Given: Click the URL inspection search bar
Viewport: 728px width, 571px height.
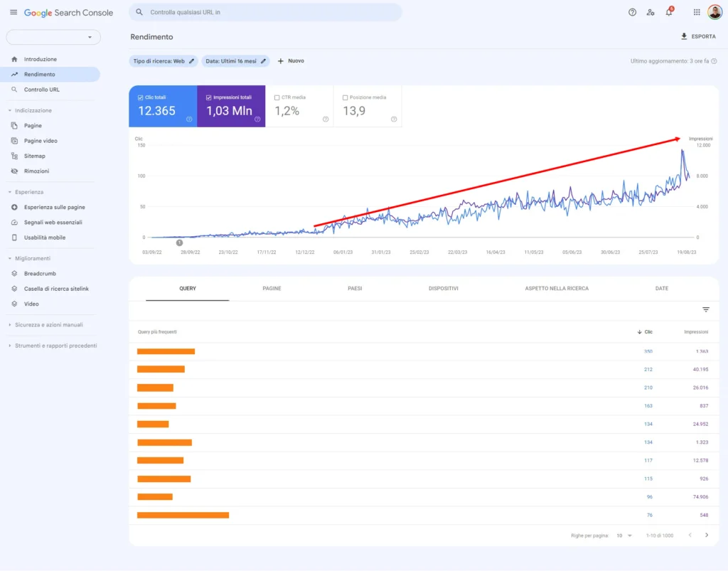Looking at the screenshot, I should coord(263,12).
